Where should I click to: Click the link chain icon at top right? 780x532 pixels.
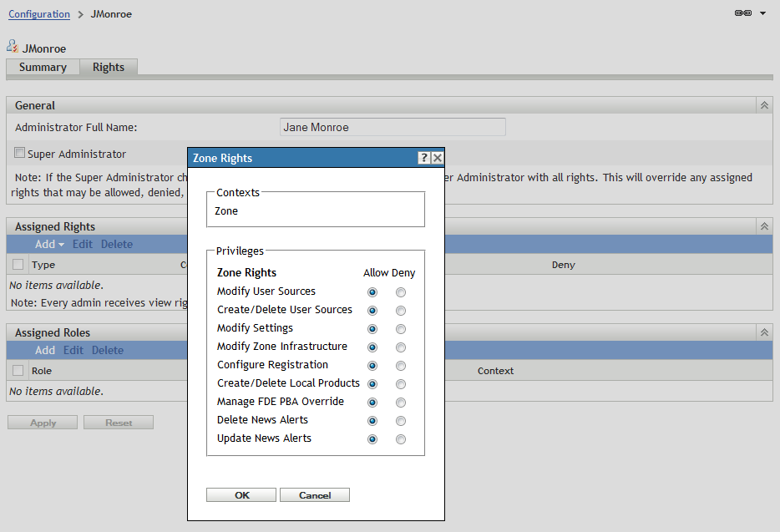[742, 13]
